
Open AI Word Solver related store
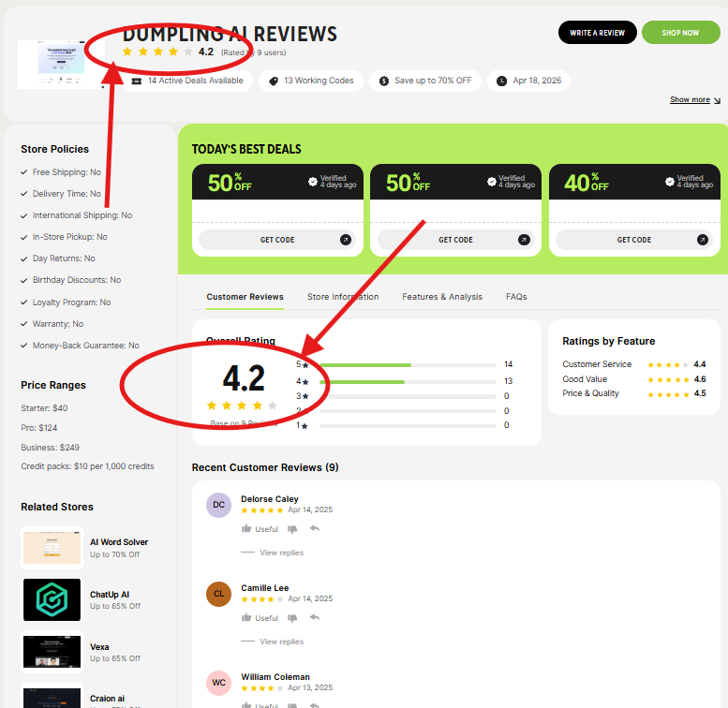(x=119, y=542)
